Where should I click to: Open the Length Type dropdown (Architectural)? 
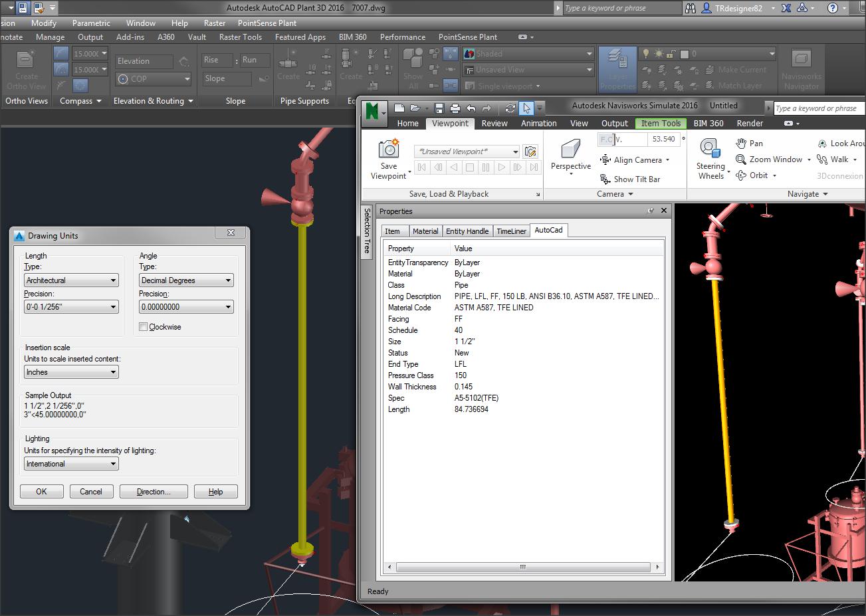[x=71, y=280]
